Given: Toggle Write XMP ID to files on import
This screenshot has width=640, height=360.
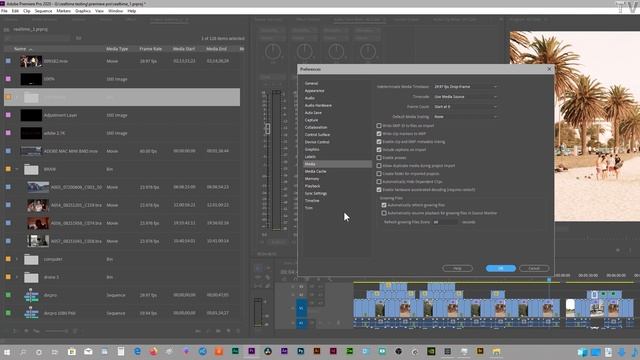Looking at the screenshot, I should pos(379,126).
